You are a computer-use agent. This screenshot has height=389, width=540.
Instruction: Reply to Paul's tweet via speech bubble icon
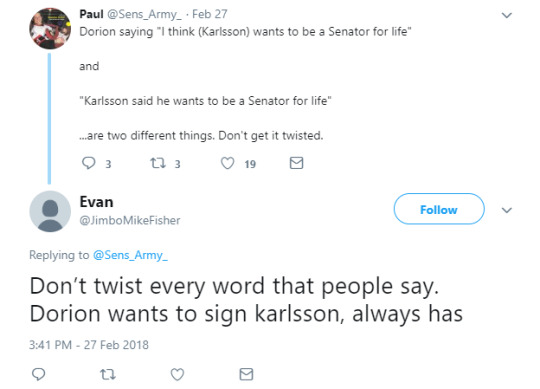coord(89,163)
